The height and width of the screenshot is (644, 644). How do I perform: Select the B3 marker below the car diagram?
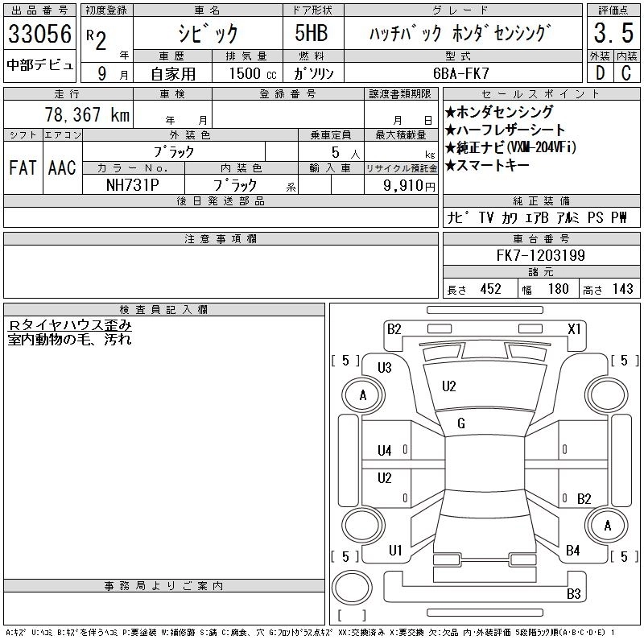pyautogui.click(x=573, y=594)
